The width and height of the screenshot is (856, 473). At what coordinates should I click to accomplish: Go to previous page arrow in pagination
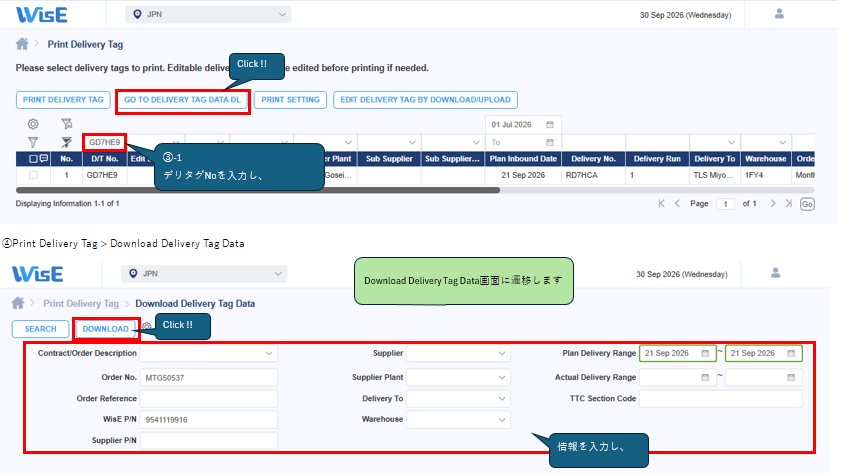(677, 203)
